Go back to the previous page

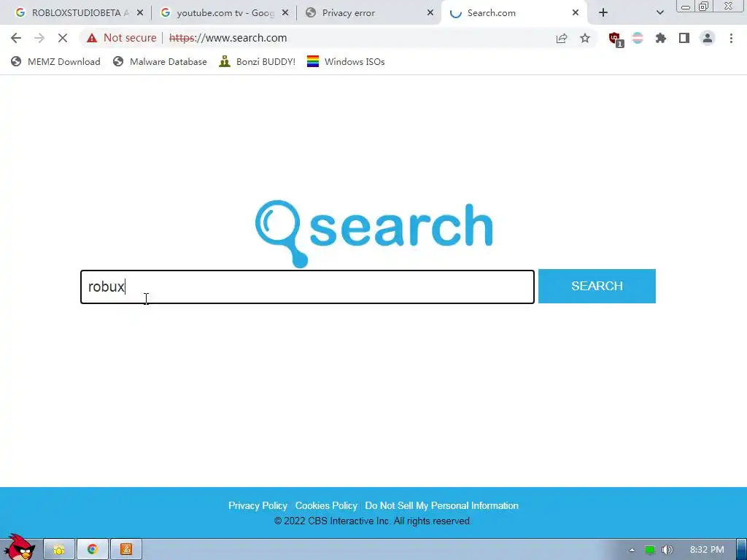click(16, 38)
